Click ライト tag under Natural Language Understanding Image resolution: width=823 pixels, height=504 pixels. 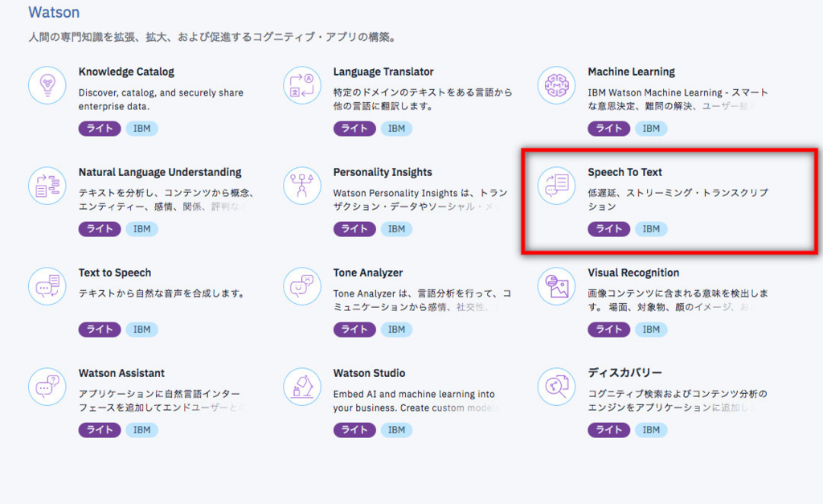point(100,229)
